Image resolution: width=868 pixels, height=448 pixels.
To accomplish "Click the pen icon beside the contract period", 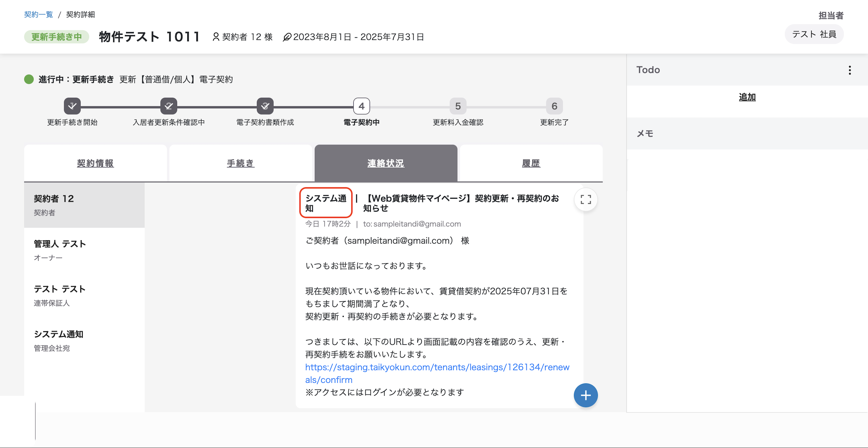I will 287,37.
